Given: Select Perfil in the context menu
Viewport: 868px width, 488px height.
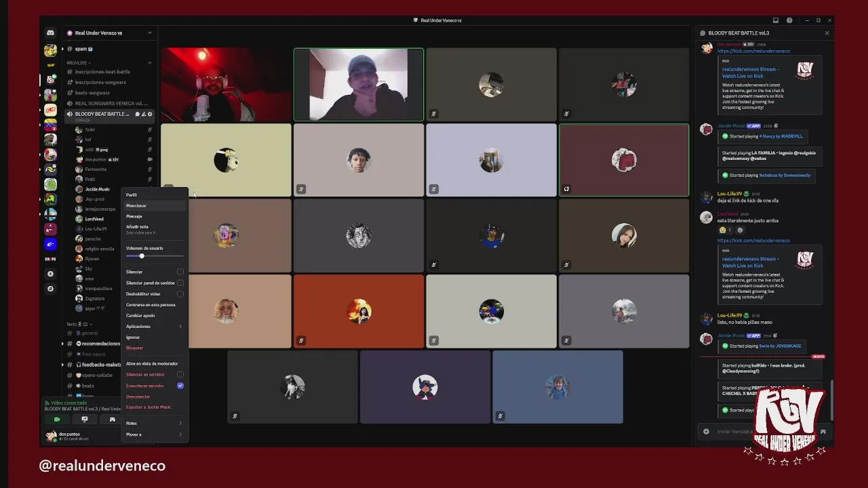Looking at the screenshot, I should (154, 195).
